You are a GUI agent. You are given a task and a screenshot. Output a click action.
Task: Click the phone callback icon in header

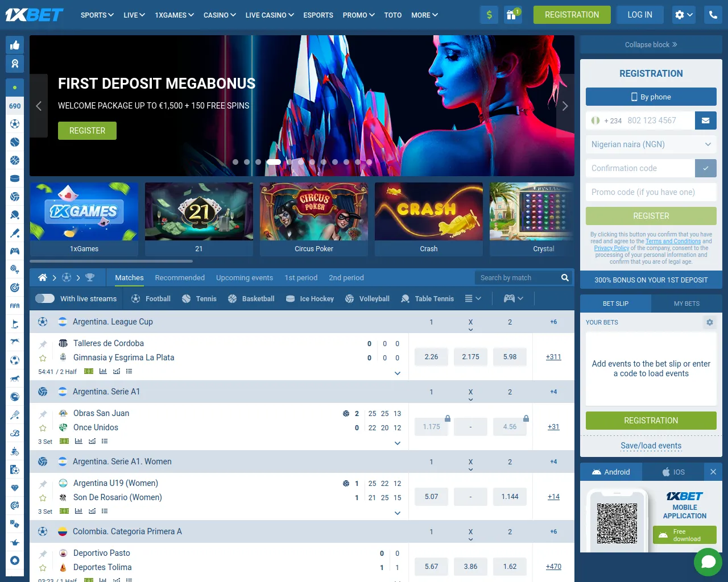pyautogui.click(x=713, y=15)
